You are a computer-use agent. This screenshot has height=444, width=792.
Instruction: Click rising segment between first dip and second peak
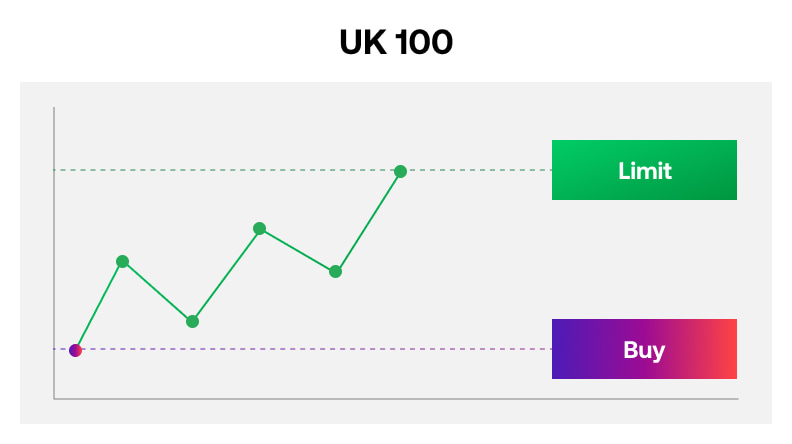point(226,275)
